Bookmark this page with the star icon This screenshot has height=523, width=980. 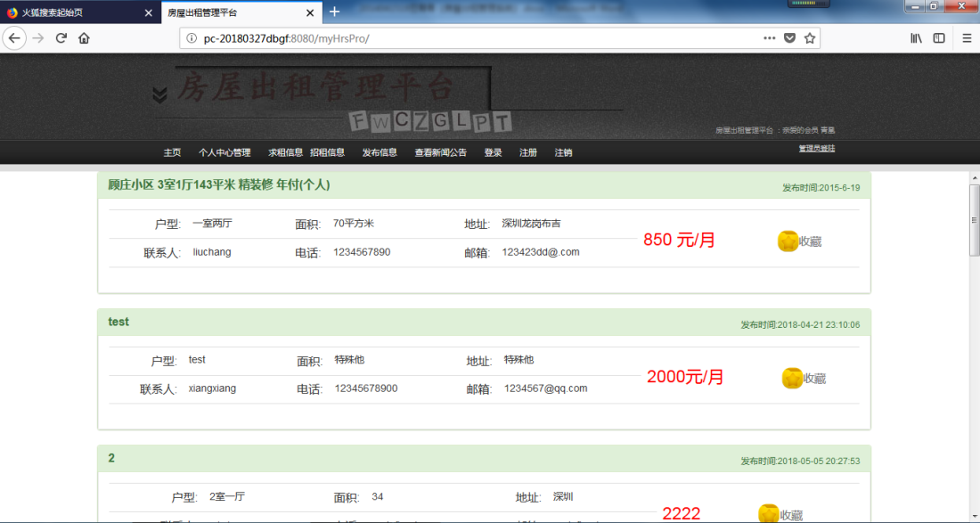tap(810, 38)
